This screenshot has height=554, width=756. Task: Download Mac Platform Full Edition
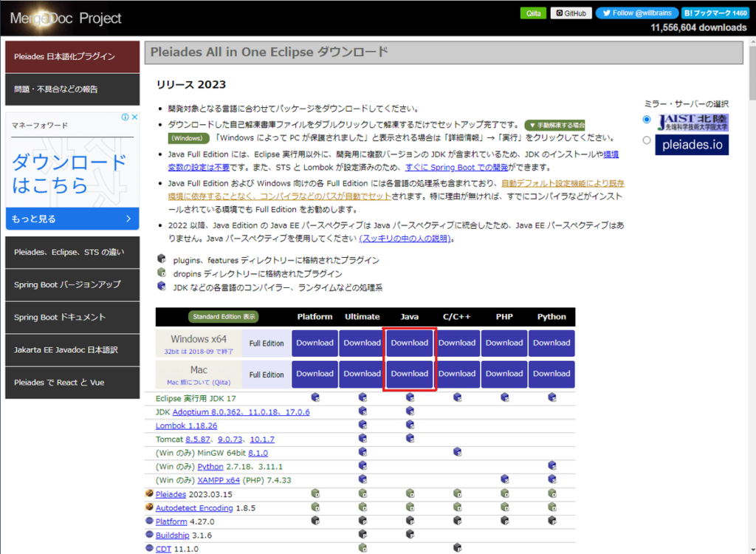tap(315, 374)
